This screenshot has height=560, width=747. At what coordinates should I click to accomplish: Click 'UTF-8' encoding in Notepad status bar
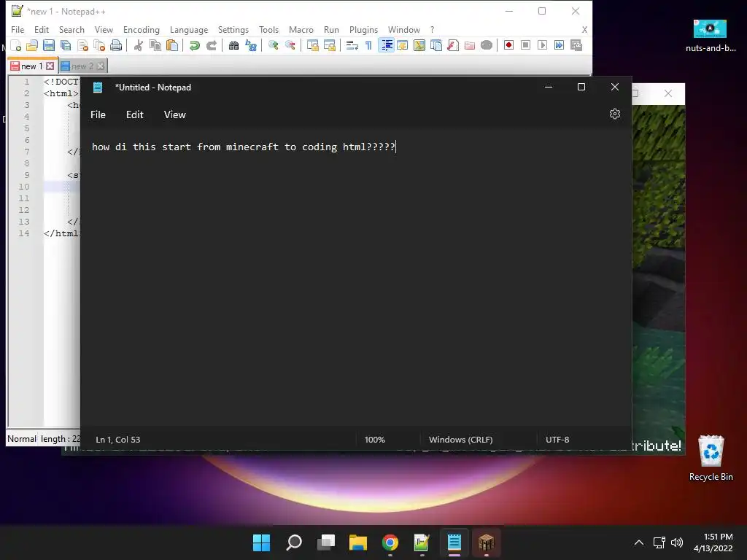pos(557,440)
